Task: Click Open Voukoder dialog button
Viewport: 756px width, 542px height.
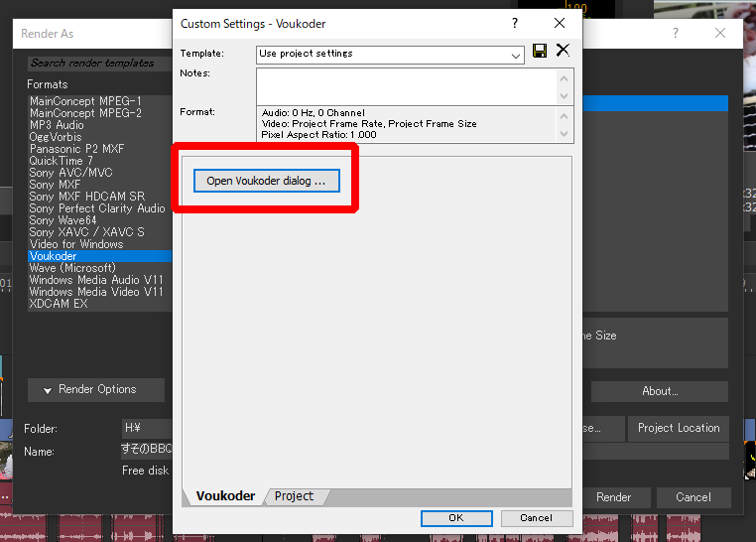Action: [266, 181]
